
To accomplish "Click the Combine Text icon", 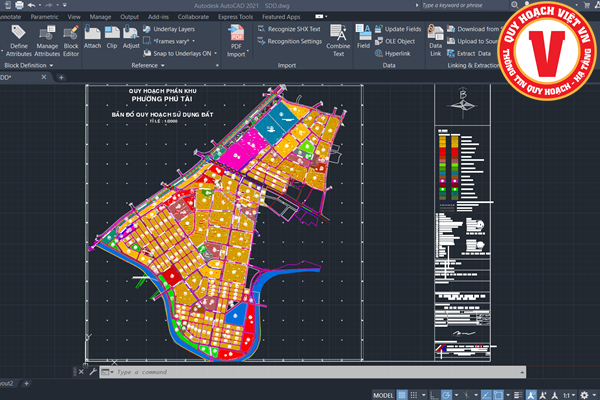I will click(338, 37).
